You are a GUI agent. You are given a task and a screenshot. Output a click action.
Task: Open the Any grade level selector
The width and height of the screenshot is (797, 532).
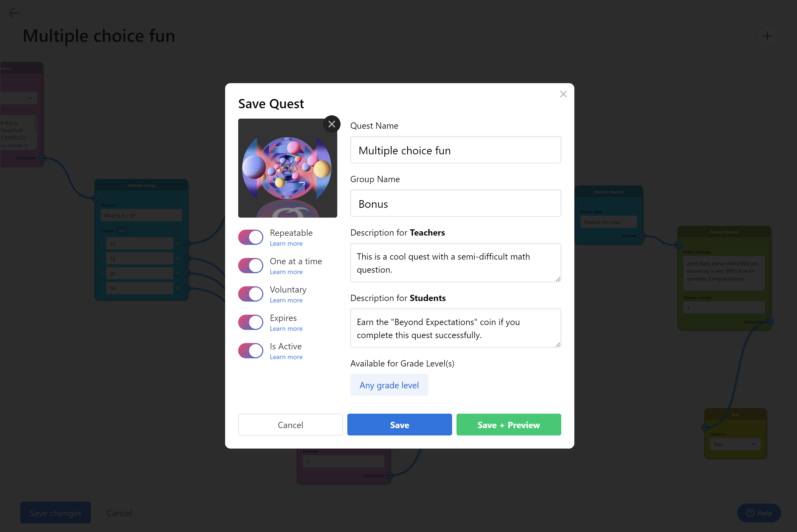(x=389, y=385)
